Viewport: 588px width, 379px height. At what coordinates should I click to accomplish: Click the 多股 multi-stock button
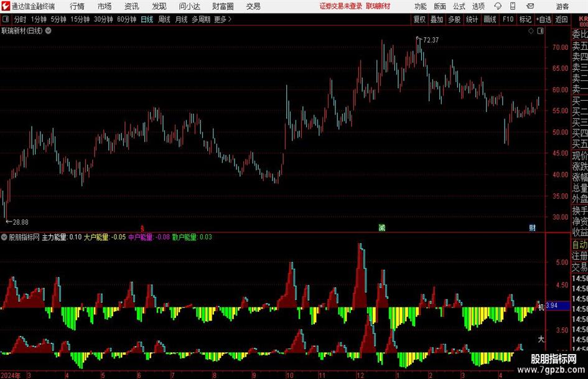click(x=454, y=19)
